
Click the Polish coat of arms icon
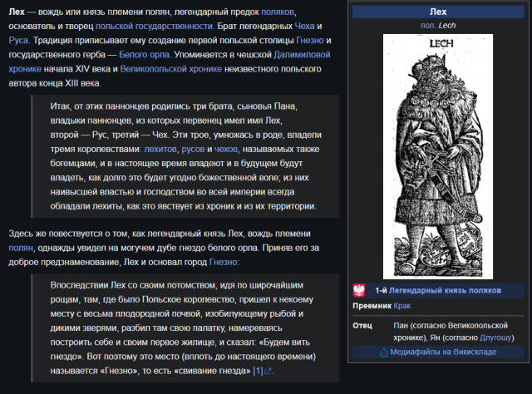point(358,290)
